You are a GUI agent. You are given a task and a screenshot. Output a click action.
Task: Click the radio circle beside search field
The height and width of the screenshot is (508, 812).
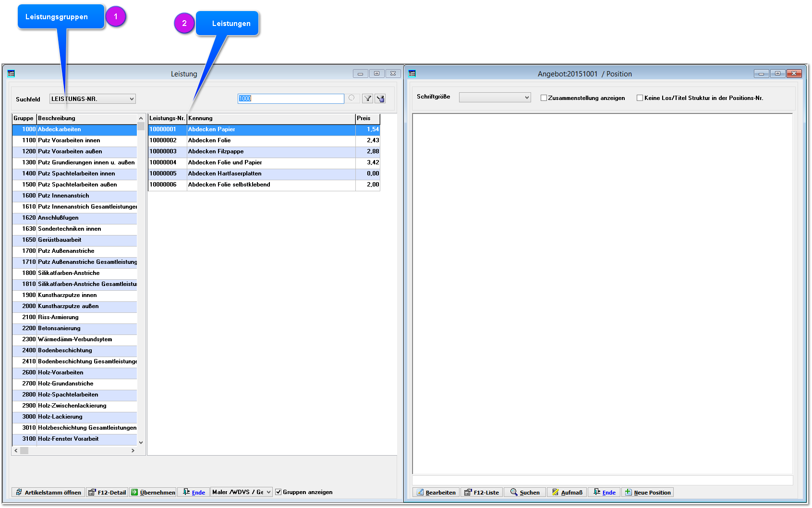pos(351,98)
